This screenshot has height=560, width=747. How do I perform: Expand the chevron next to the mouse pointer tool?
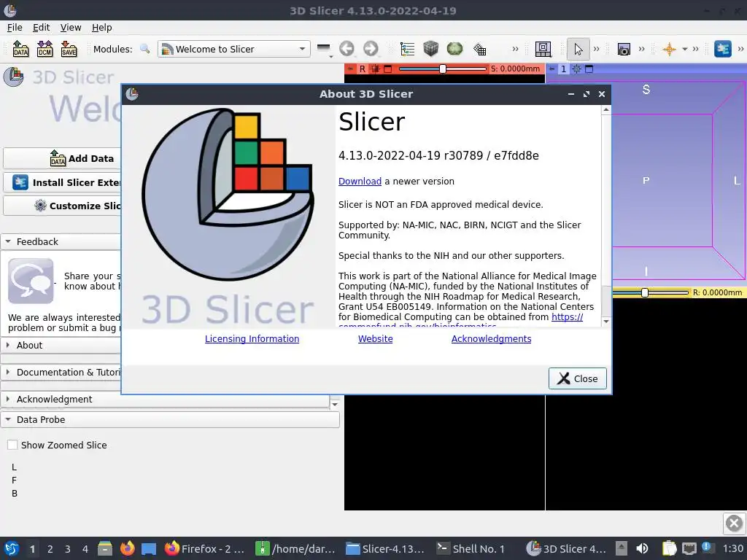click(x=596, y=49)
